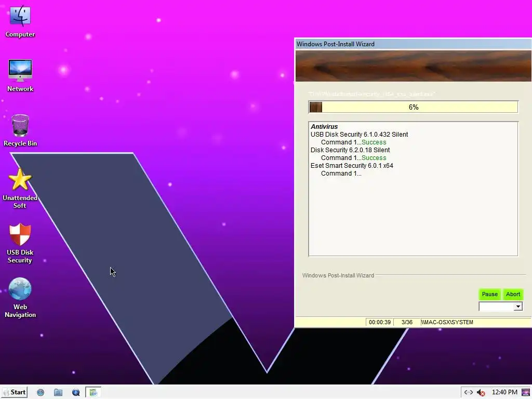Abort the installation process
The width and height of the screenshot is (532, 399).
[513, 294]
